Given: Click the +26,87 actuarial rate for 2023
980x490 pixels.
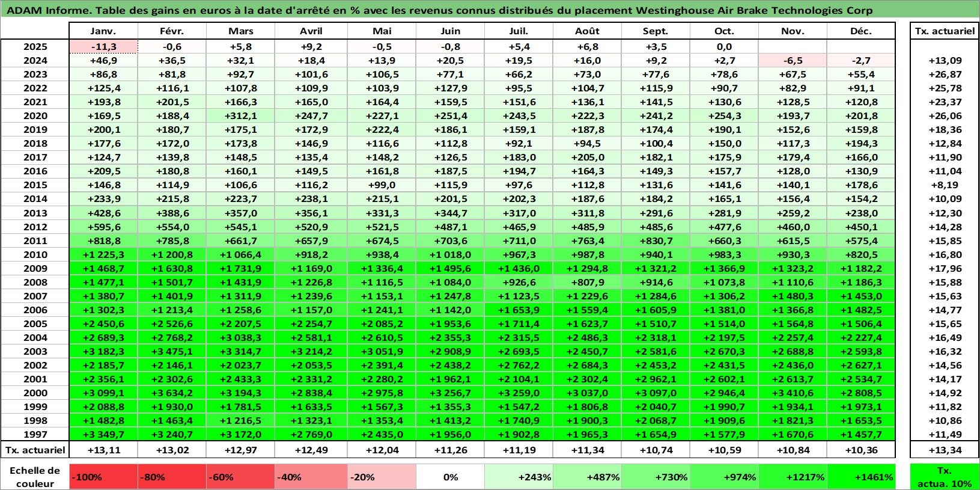Looking at the screenshot, I should coord(945,75).
